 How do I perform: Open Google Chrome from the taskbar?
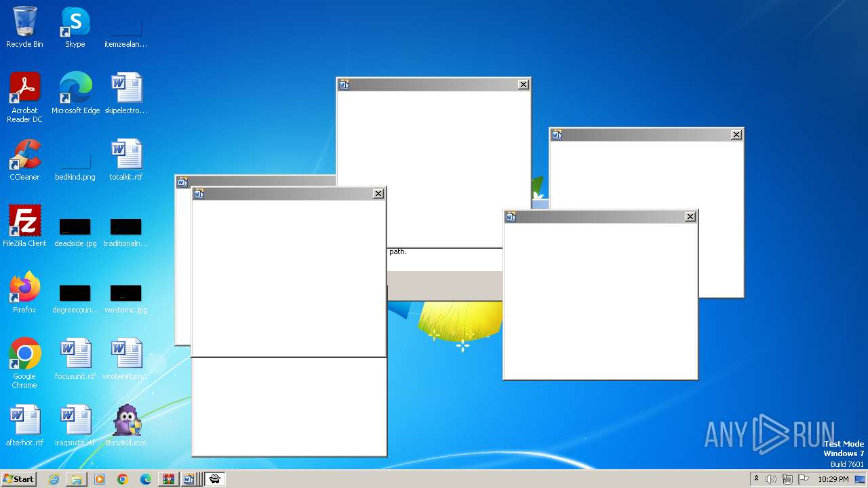123,479
